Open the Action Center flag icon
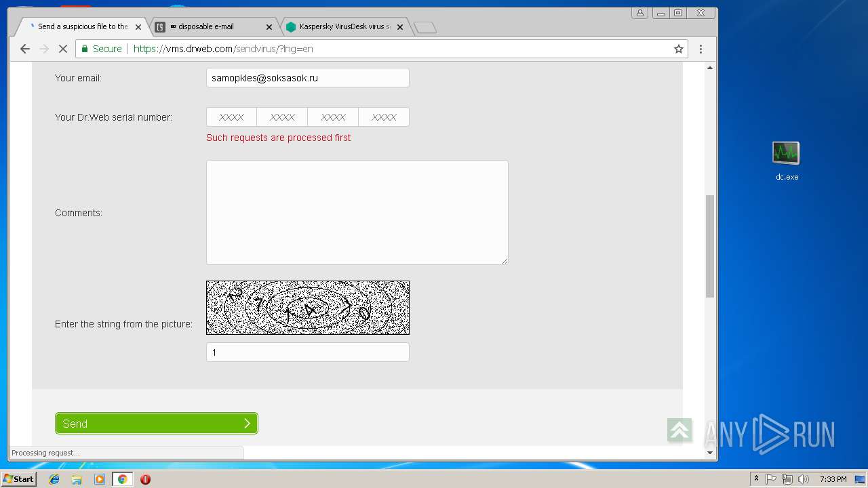 [771, 479]
